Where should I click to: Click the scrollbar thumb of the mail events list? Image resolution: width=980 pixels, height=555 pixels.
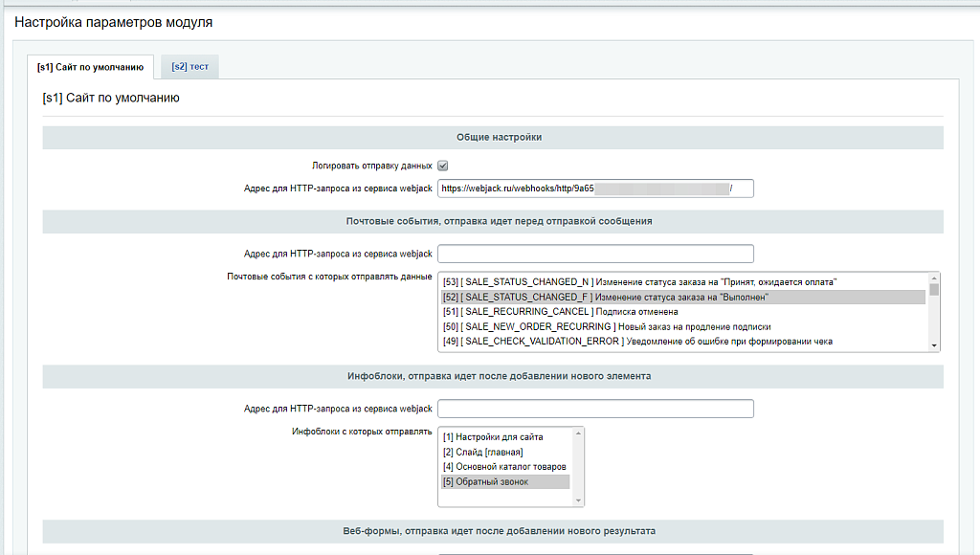pyautogui.click(x=934, y=289)
